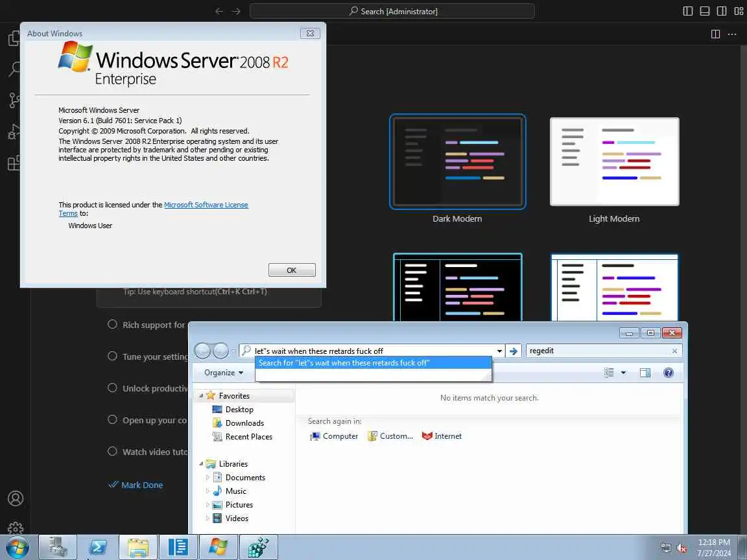Search again in Computer
Image resolution: width=747 pixels, height=560 pixels.
click(x=334, y=436)
